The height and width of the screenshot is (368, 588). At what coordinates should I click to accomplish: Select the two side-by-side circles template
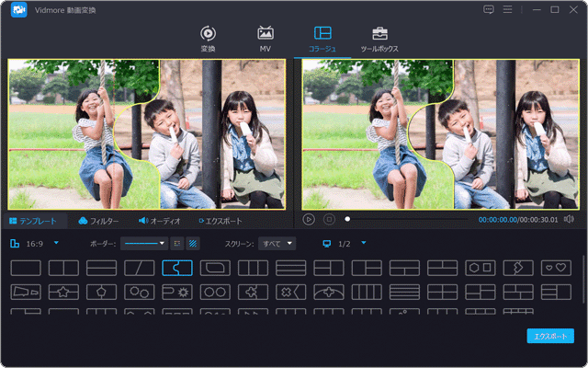tap(215, 292)
